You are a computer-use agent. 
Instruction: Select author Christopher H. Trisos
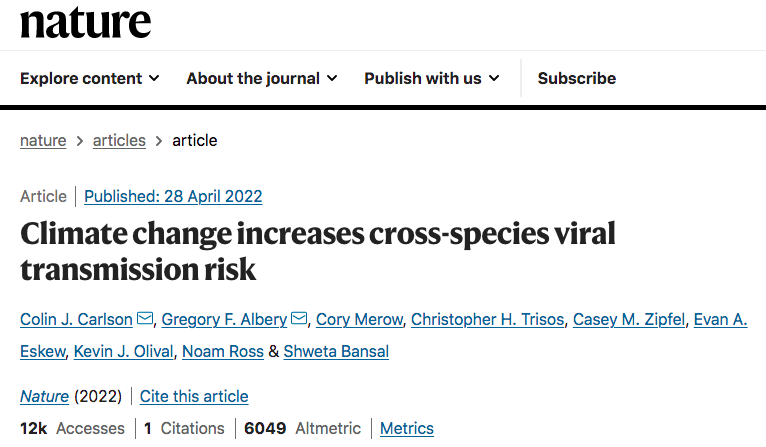tap(489, 319)
